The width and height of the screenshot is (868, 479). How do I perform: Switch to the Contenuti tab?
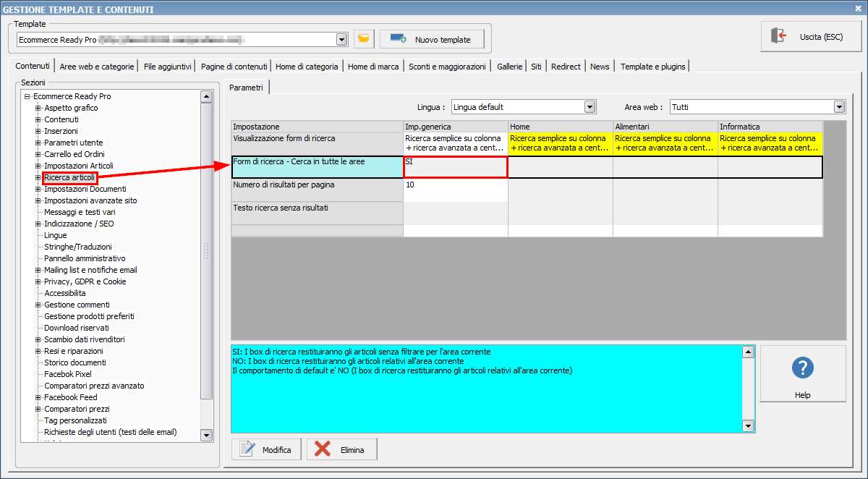pyautogui.click(x=33, y=66)
